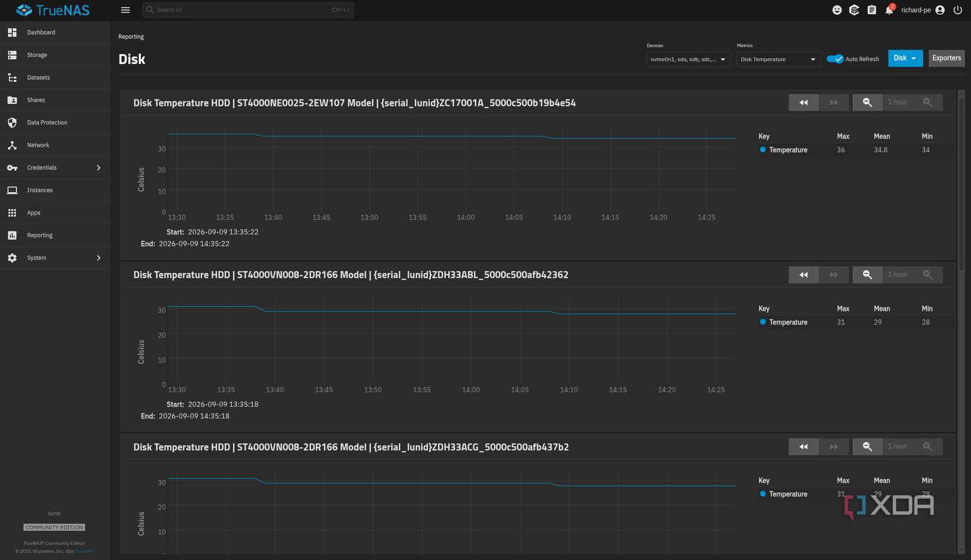Step back on ZDH33ABL chart
Viewport: 971px width, 560px height.
[803, 275]
